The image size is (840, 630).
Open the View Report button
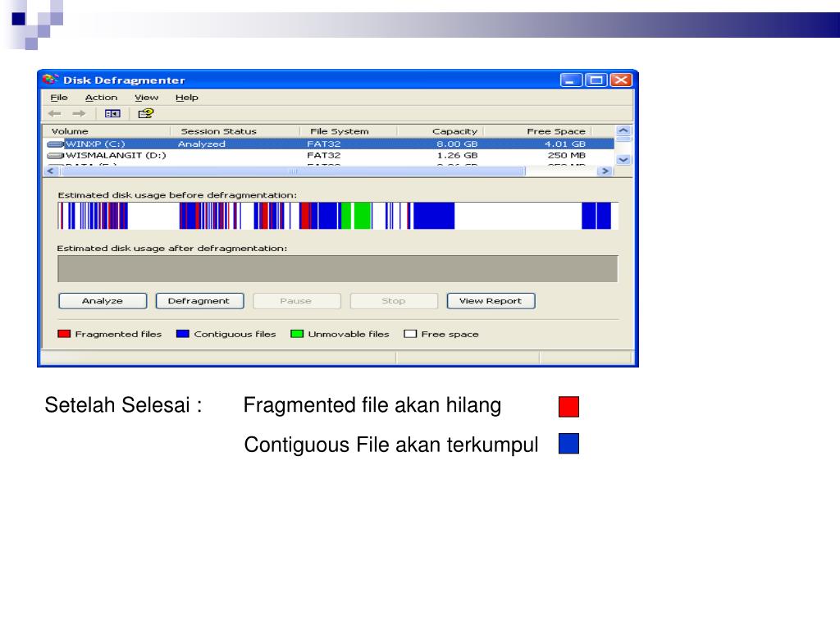[x=491, y=301]
